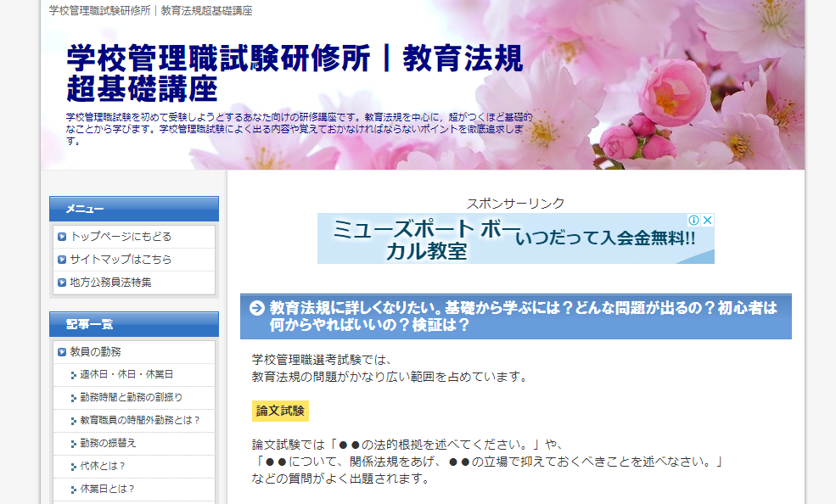Click the ad info (i) icon
The height and width of the screenshot is (504, 836).
click(693, 220)
